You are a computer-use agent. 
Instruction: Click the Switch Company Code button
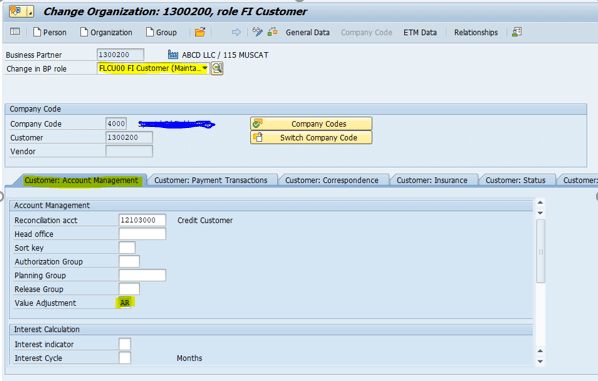pos(311,138)
